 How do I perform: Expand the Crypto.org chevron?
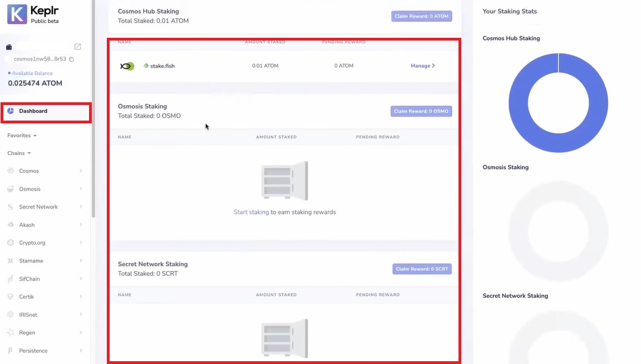(x=81, y=243)
